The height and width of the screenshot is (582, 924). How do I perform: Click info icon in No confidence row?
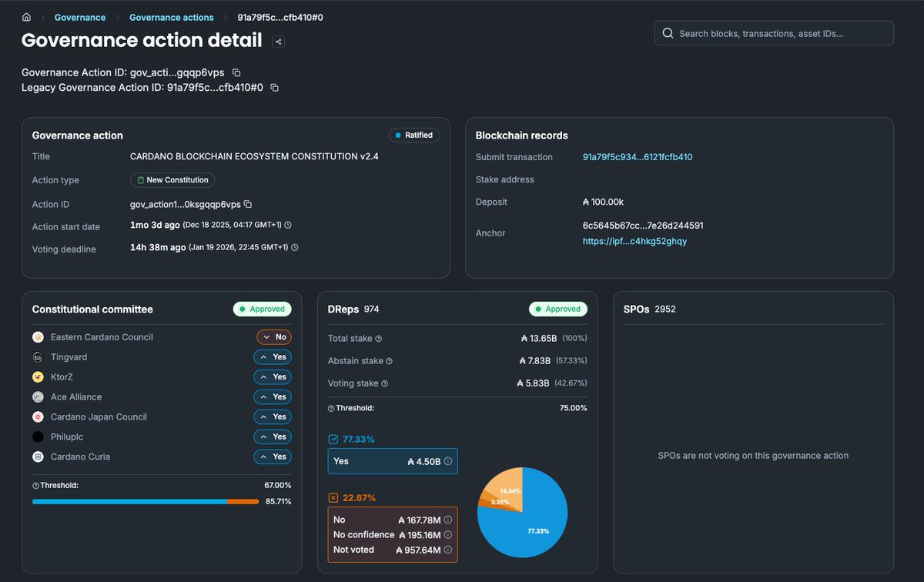(448, 535)
